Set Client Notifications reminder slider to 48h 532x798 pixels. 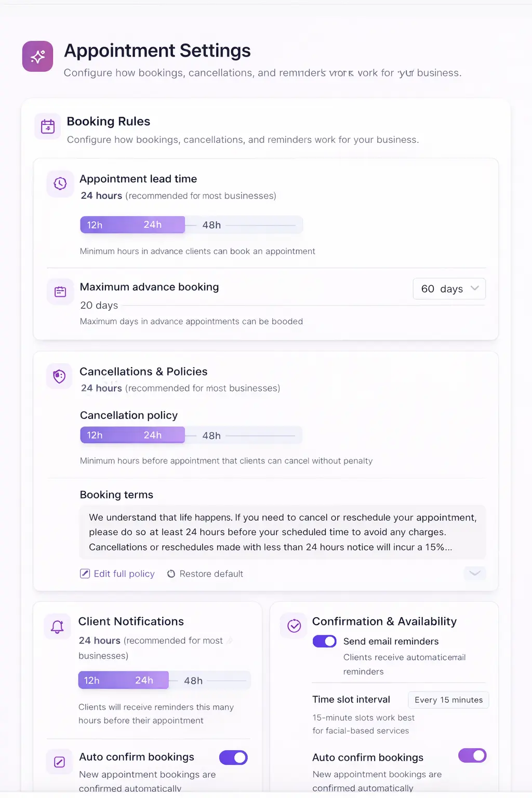coord(193,681)
